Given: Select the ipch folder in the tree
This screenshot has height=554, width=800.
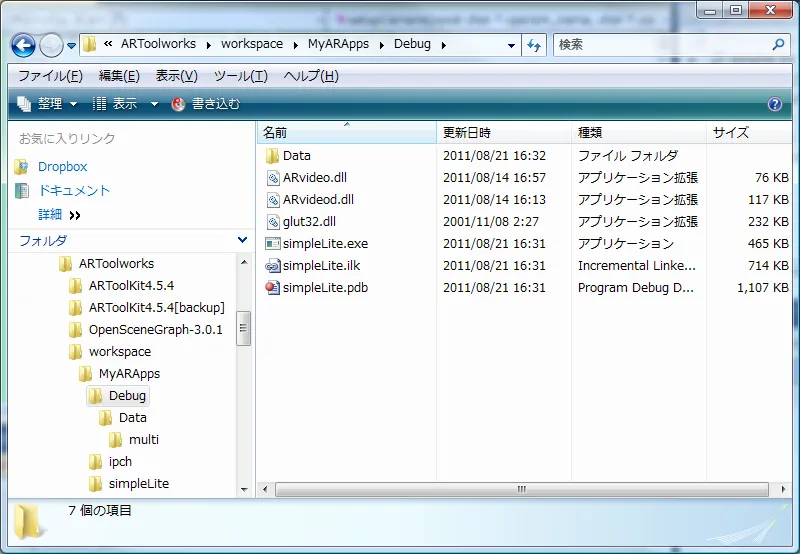Looking at the screenshot, I should 120,461.
